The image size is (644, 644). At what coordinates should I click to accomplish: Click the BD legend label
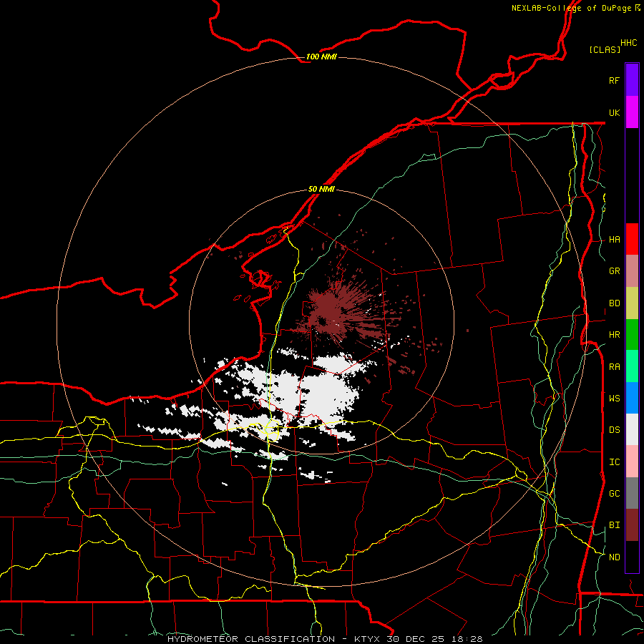coord(615,303)
